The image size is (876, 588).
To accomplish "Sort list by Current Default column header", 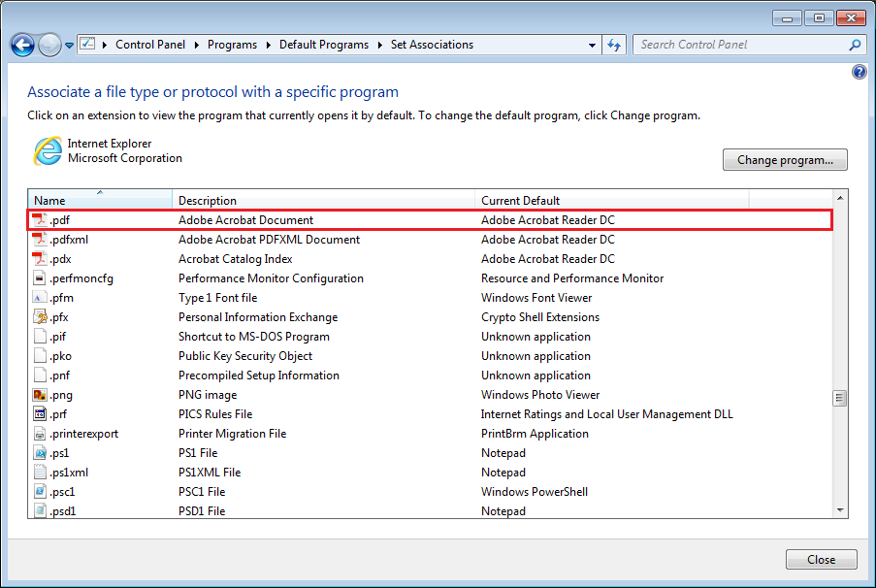I will click(612, 200).
